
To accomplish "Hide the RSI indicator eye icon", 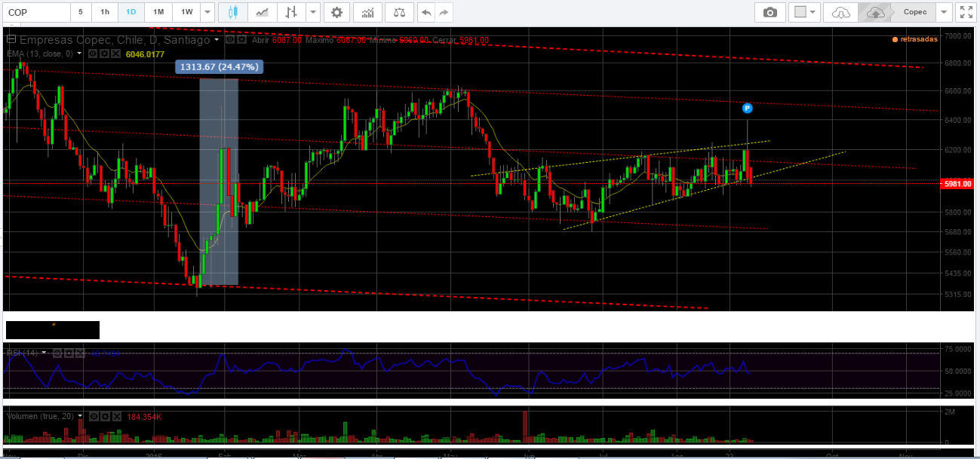I will [x=58, y=353].
